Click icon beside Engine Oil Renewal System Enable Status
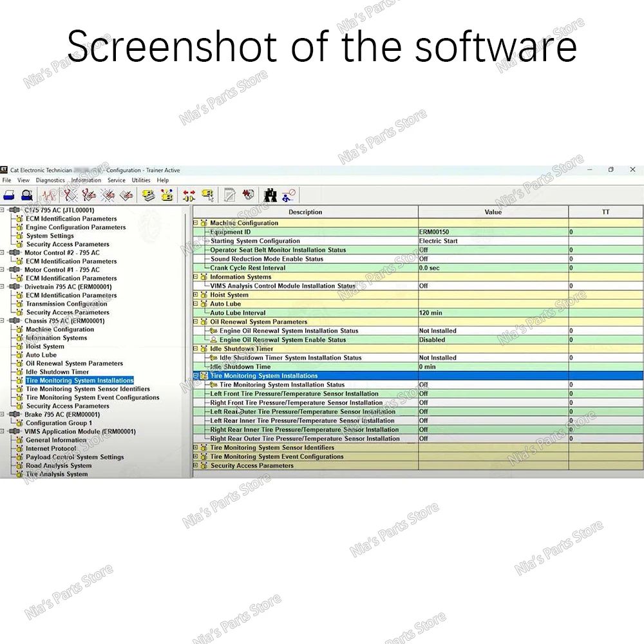The width and height of the screenshot is (644, 644). click(x=214, y=339)
